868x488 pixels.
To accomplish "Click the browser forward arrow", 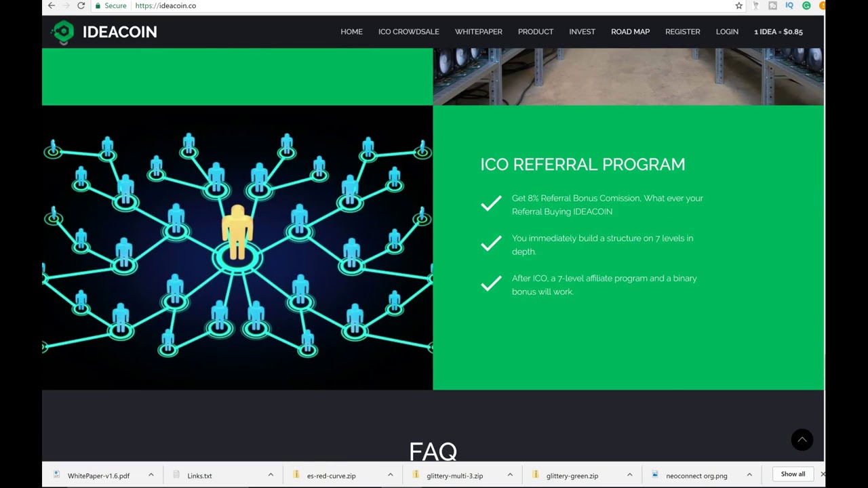I will coord(66,5).
